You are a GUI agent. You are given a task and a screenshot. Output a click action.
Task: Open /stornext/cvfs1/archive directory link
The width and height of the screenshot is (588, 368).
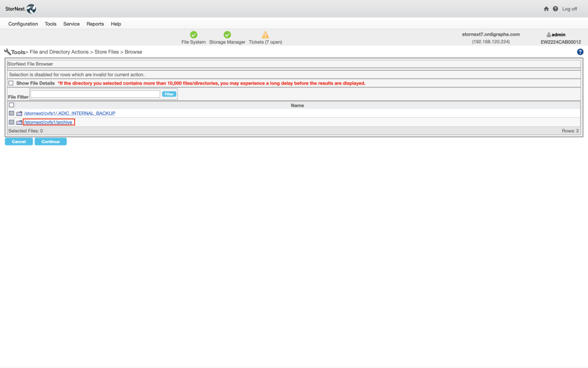48,122
